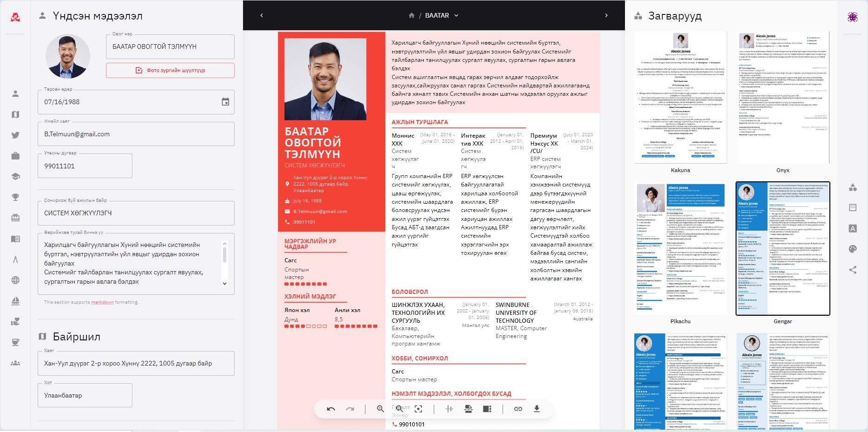This screenshot has width=868, height=432.
Task: Click АЖЛЫН ТУРШЛАГА heading in resume preview
Action: [420, 122]
